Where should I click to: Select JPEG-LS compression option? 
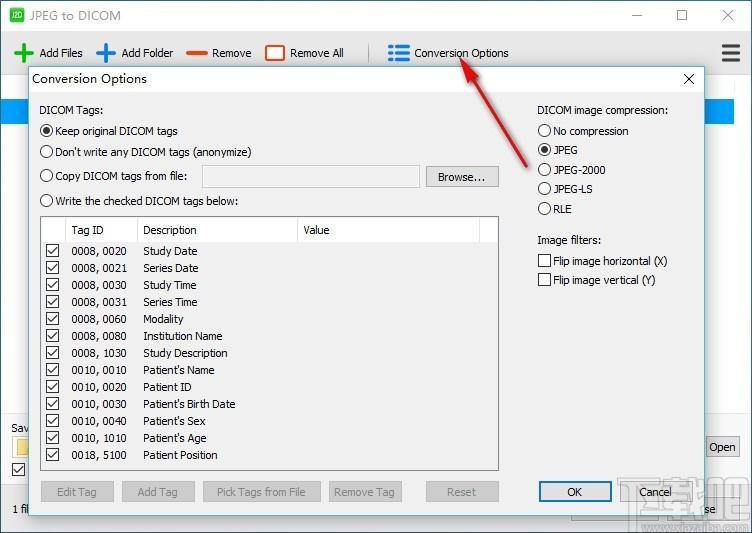click(544, 189)
